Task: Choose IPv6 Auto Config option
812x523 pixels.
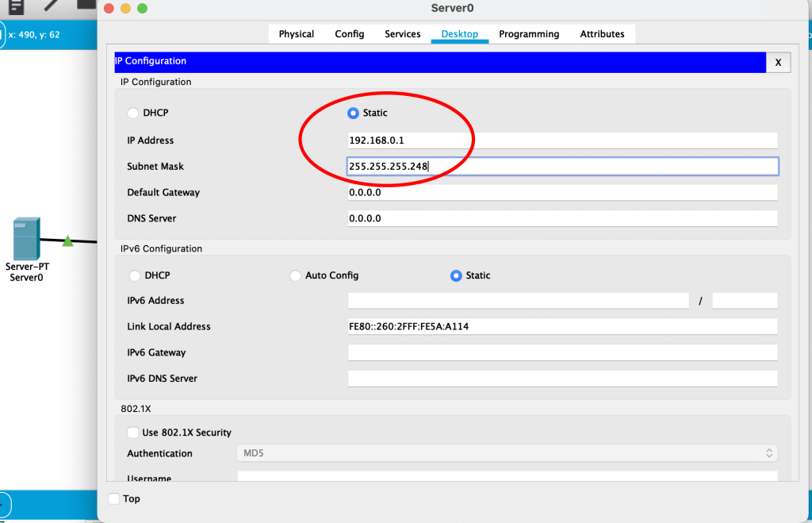Action: (295, 276)
